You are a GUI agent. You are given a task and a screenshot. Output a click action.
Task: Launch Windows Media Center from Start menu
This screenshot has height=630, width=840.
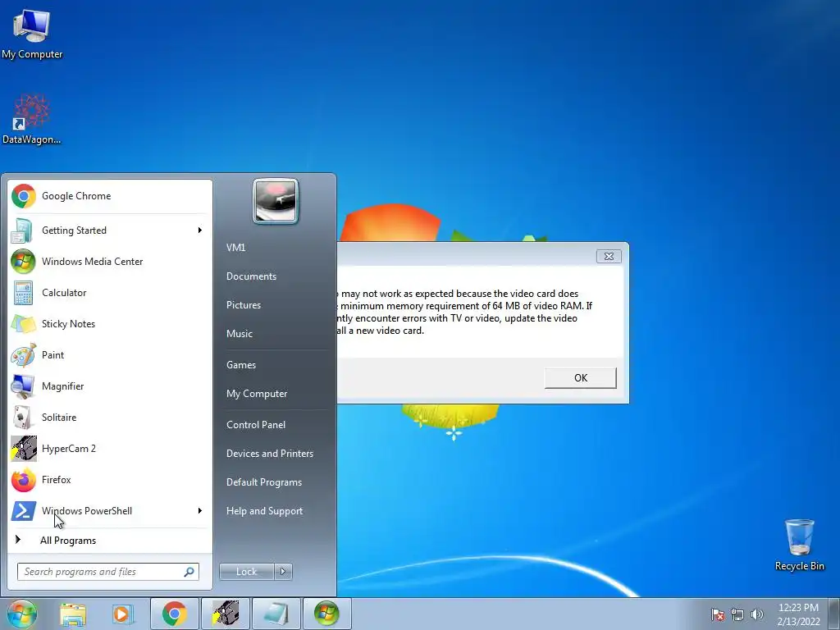pyautogui.click(x=110, y=262)
